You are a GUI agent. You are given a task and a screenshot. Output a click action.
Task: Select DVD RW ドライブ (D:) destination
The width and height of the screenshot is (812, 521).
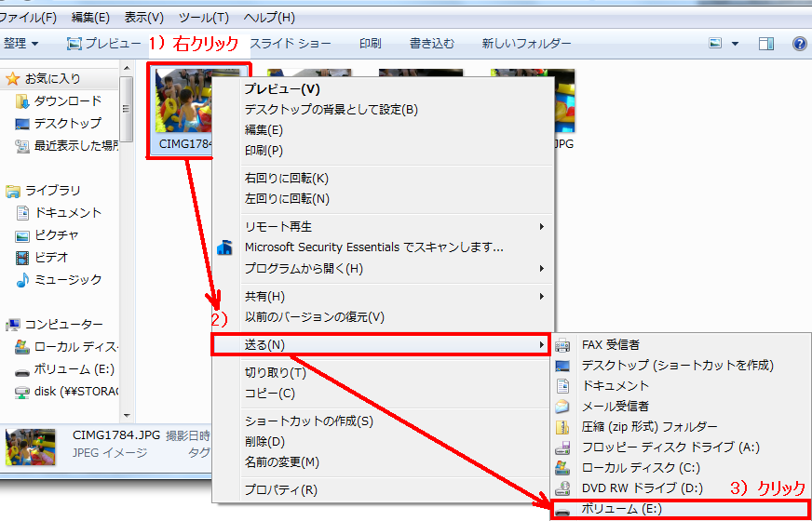click(x=642, y=488)
